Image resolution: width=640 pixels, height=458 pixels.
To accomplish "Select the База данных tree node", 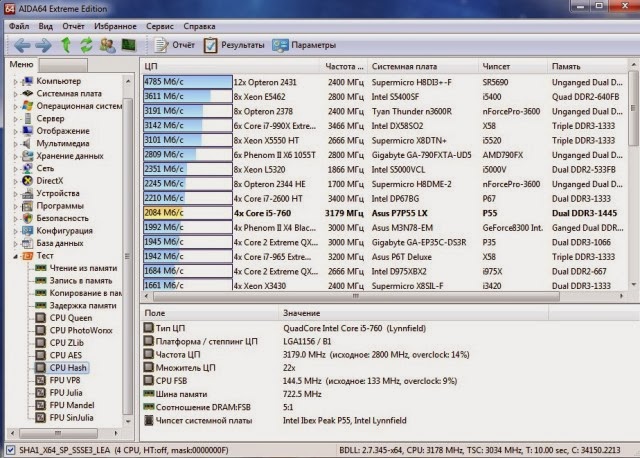I will 60,243.
